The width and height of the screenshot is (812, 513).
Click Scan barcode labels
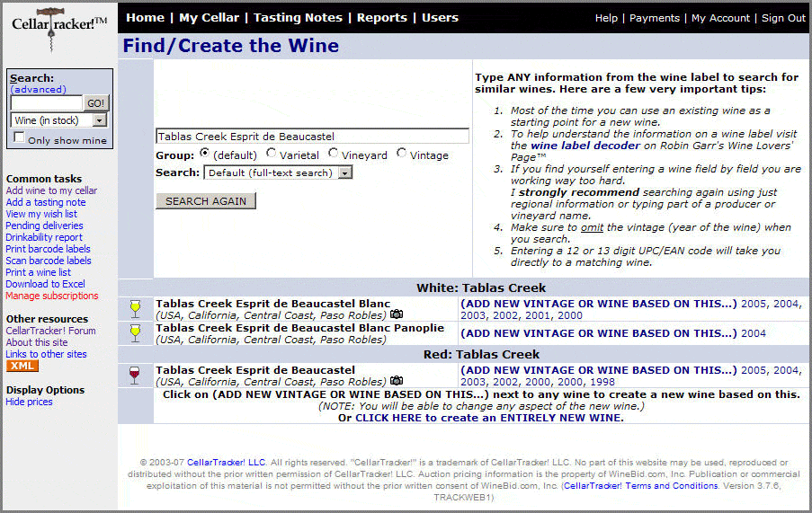[49, 261]
